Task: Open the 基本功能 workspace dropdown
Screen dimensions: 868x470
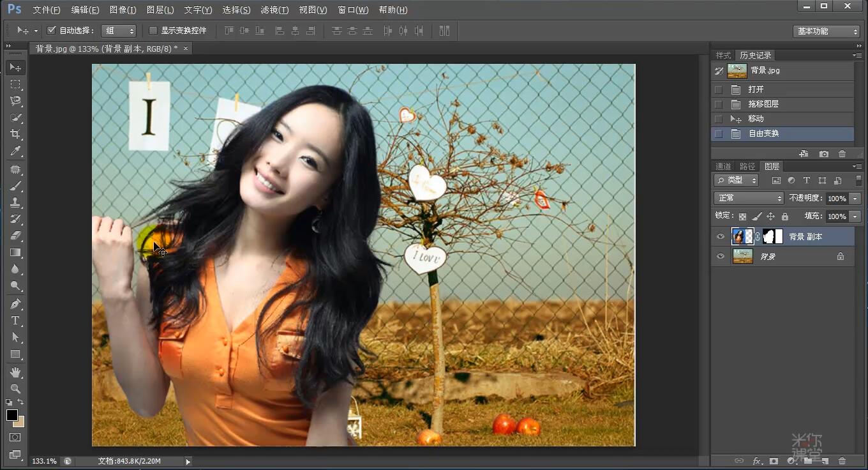Action: [827, 31]
